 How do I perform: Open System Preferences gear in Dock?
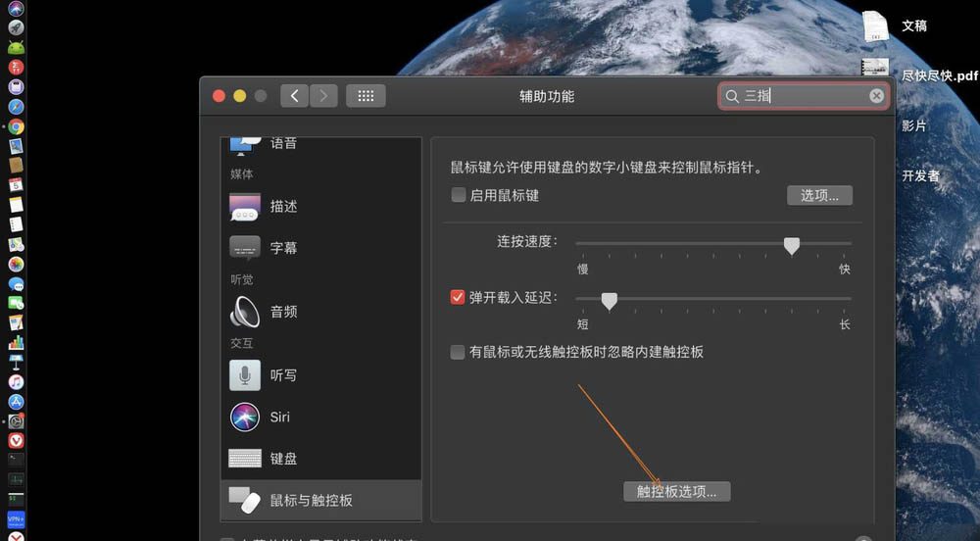tap(16, 421)
